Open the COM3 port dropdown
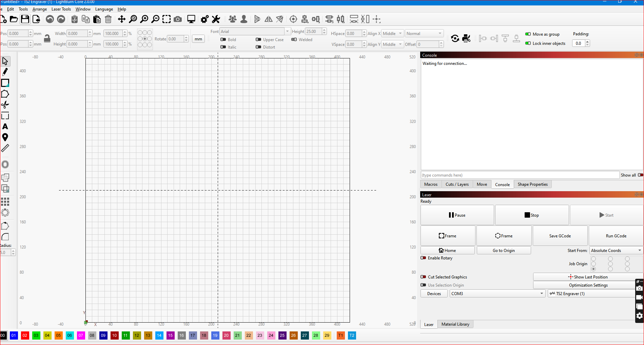 point(497,294)
